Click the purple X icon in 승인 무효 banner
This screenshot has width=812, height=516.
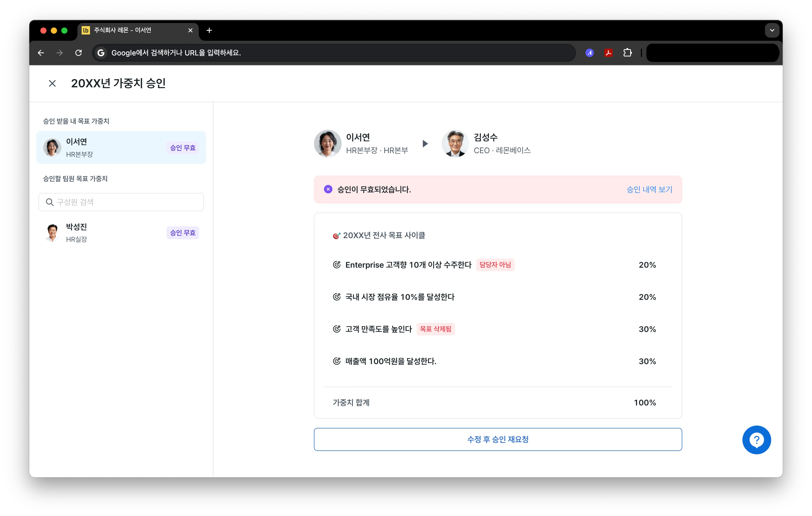(x=328, y=190)
